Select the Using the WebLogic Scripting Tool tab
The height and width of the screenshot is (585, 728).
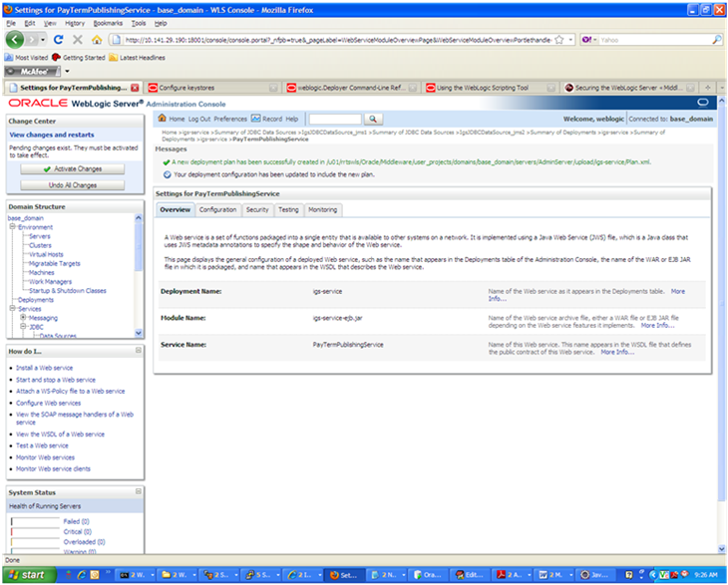tap(491, 88)
